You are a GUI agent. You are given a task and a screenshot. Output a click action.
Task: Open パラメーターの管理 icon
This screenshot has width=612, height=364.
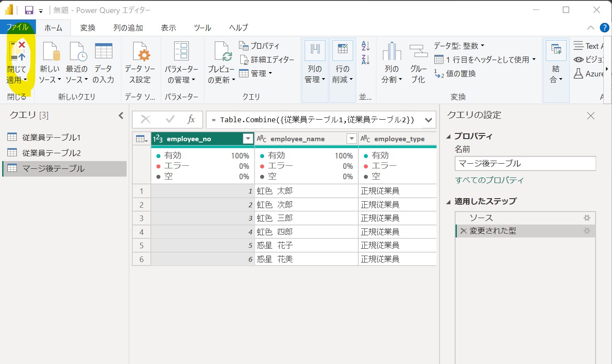point(182,51)
